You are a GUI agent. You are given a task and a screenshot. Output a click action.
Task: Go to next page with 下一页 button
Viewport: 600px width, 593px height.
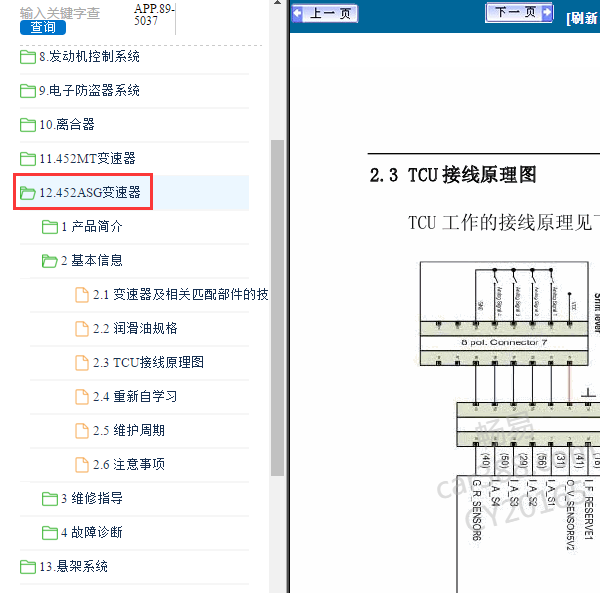[x=519, y=13]
